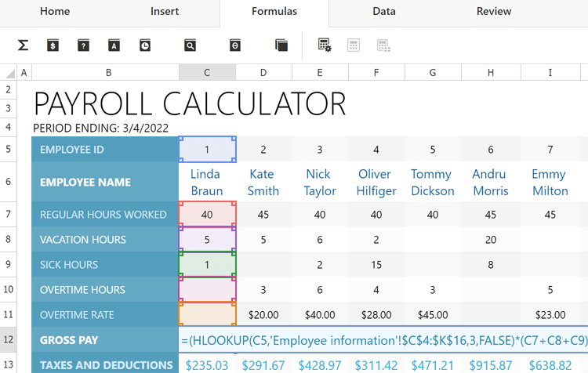Open the Data tab

[384, 12]
